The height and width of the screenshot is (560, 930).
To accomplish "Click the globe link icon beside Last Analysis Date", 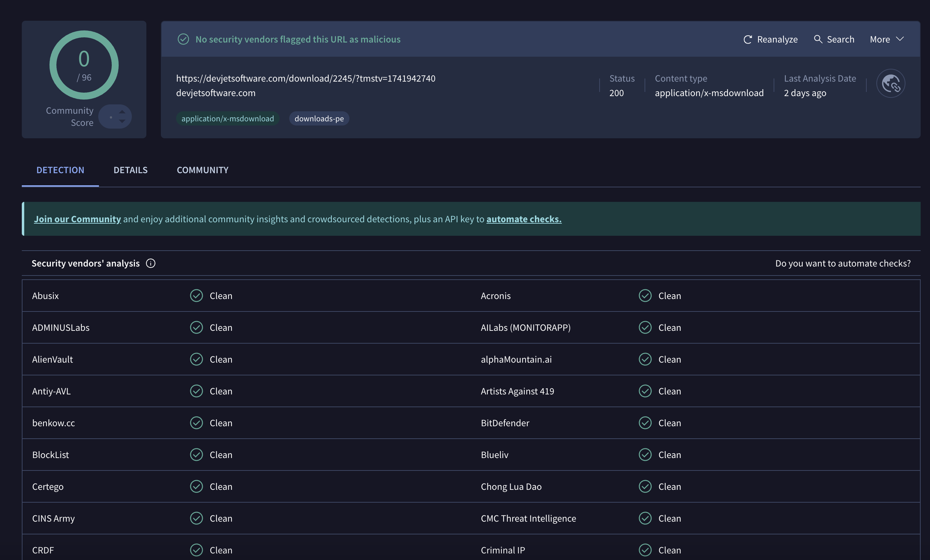I will pos(890,83).
